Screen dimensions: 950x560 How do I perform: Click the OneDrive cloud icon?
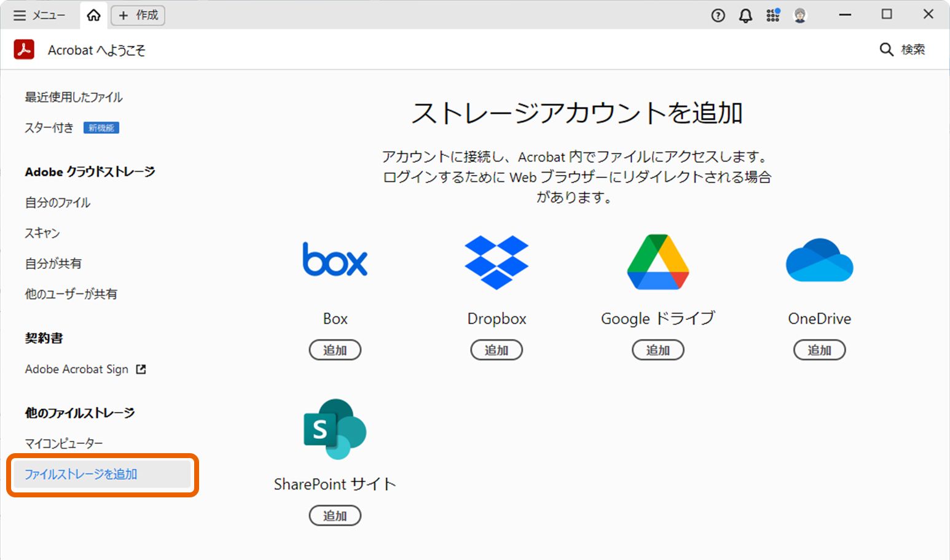click(820, 260)
